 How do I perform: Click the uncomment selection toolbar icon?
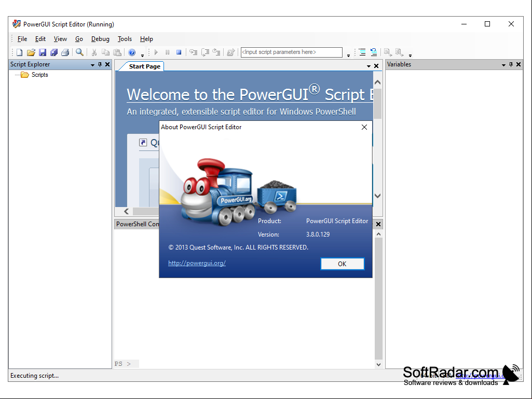[399, 52]
